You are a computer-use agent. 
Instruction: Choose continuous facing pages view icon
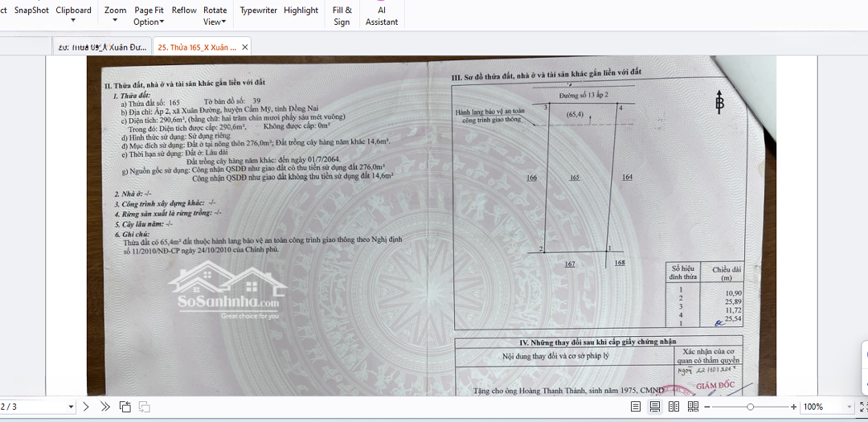[x=693, y=407]
